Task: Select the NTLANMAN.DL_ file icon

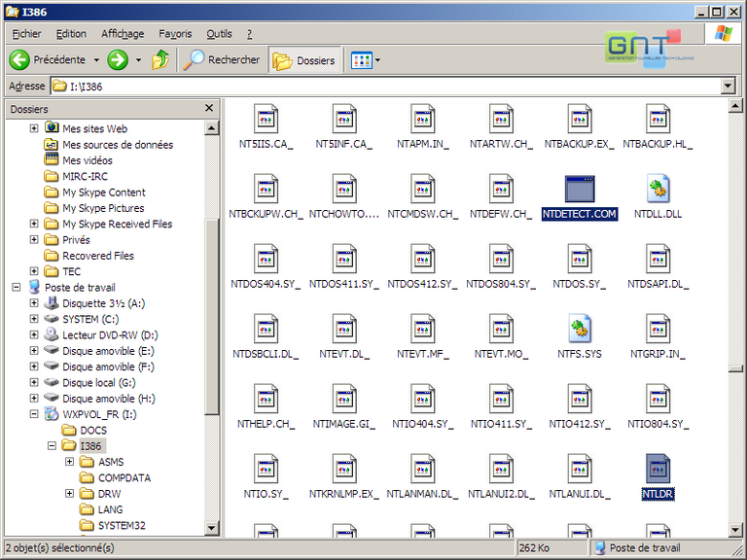Action: (x=422, y=469)
